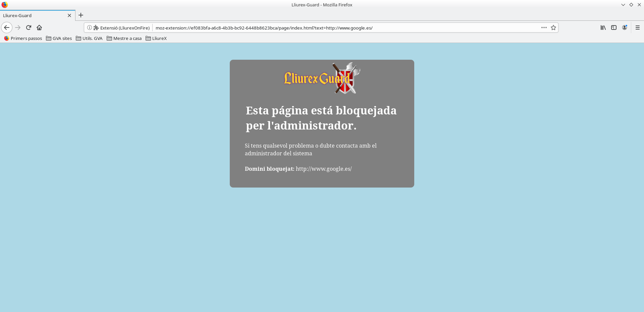644x312 pixels.
Task: Open the page actions three-dot menu
Action: coord(544,28)
